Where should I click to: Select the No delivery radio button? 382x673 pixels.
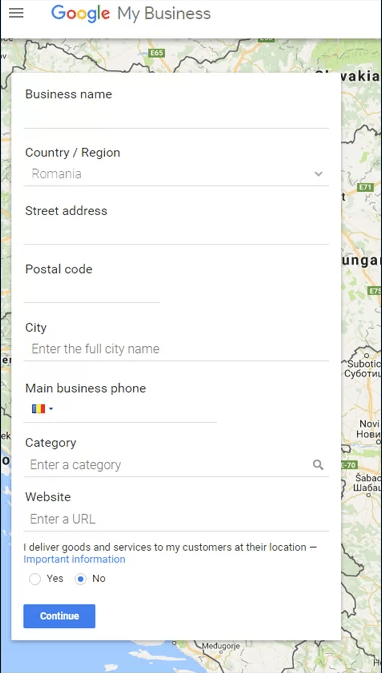(x=80, y=579)
